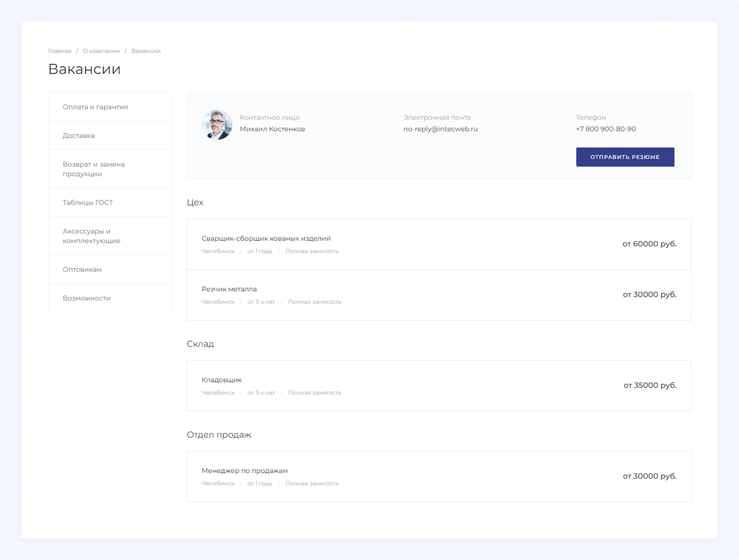
Task: Go to the О компании breadcrumb link
Action: (101, 51)
